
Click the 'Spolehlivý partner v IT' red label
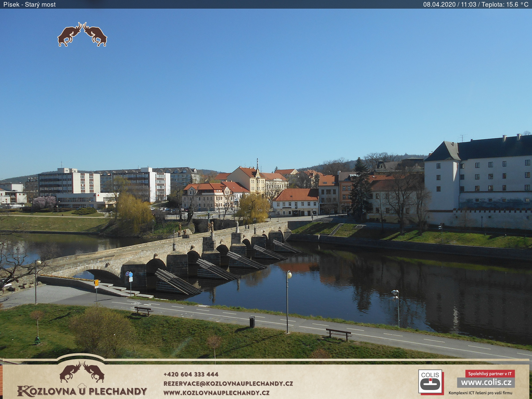point(490,373)
